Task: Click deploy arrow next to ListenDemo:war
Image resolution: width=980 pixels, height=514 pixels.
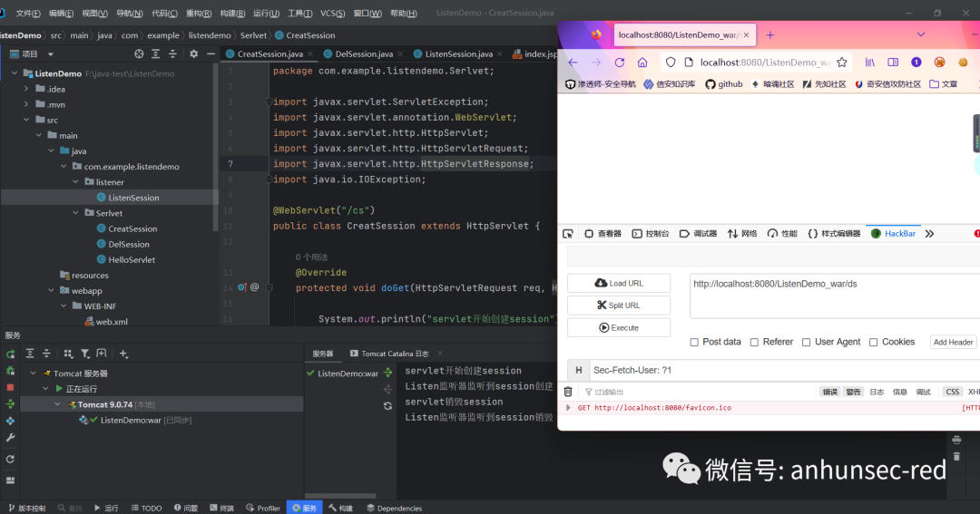Action: (x=388, y=373)
